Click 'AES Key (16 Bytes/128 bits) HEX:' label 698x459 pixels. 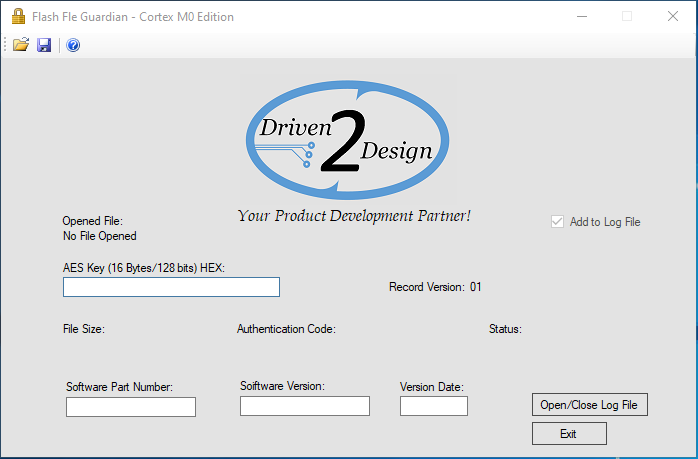click(144, 268)
